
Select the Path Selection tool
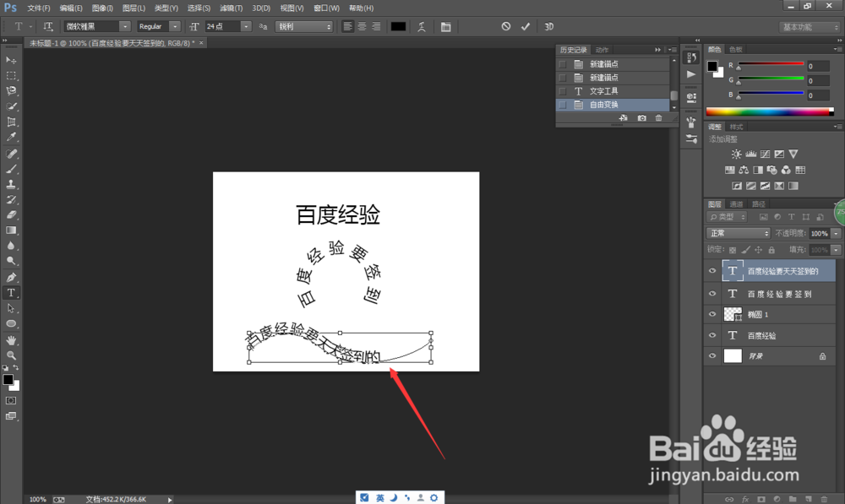(11, 308)
